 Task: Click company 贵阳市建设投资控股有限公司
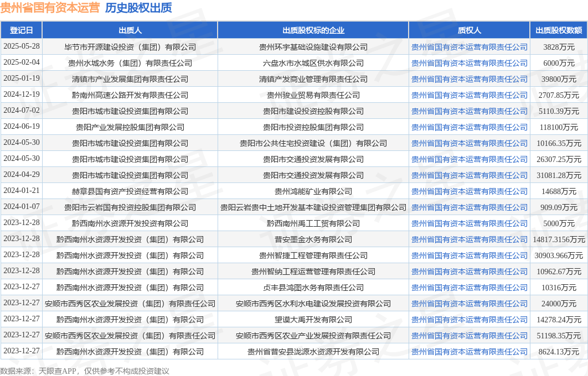click(313, 111)
